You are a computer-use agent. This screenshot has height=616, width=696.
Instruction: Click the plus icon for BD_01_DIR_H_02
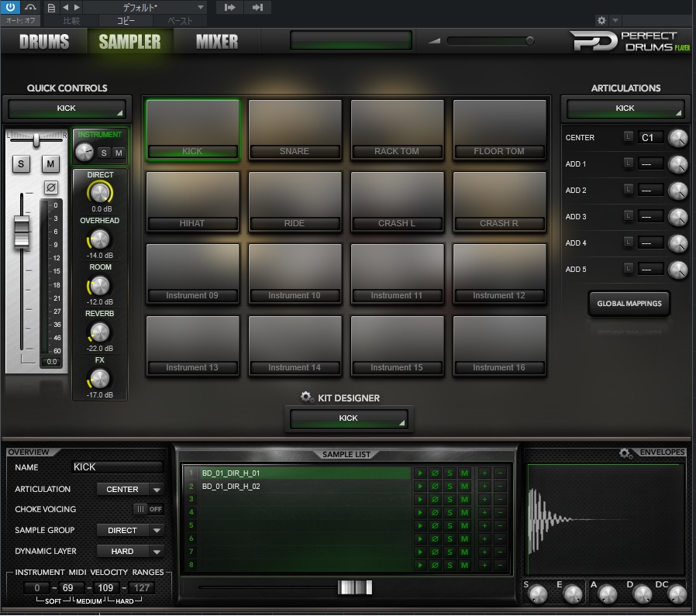[484, 486]
